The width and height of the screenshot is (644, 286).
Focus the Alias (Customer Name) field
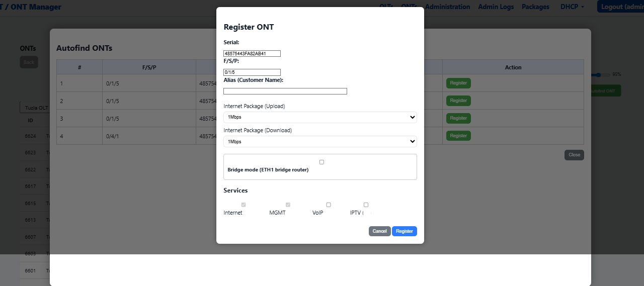click(x=285, y=91)
